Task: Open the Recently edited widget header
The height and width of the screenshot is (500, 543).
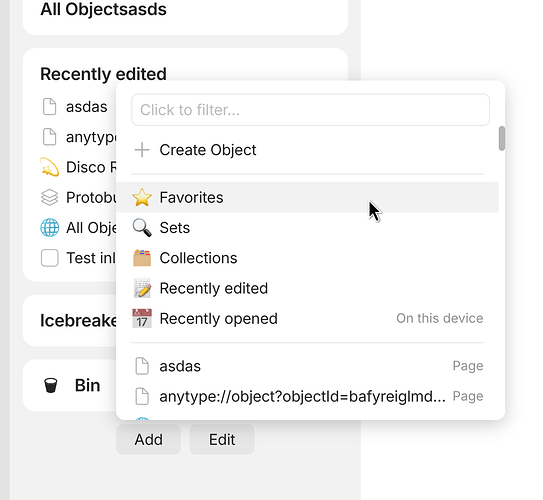Action: point(103,74)
